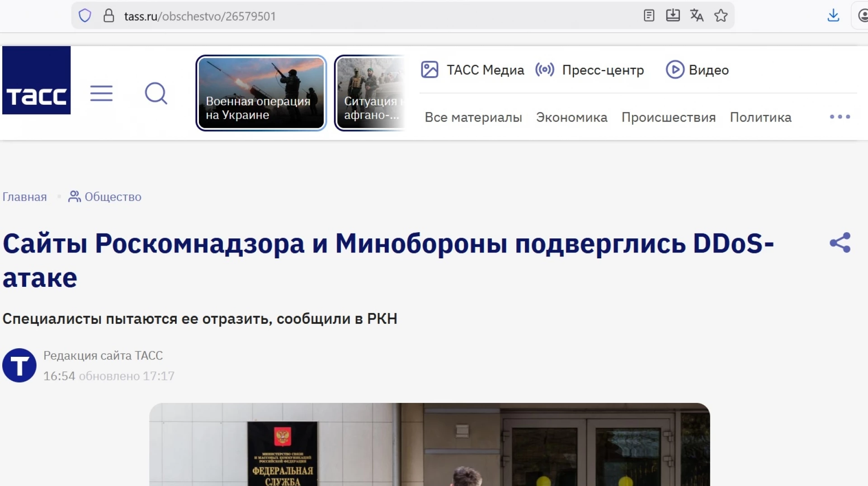Go to Происшествия section
Screen dimensions: 868x486
point(668,117)
